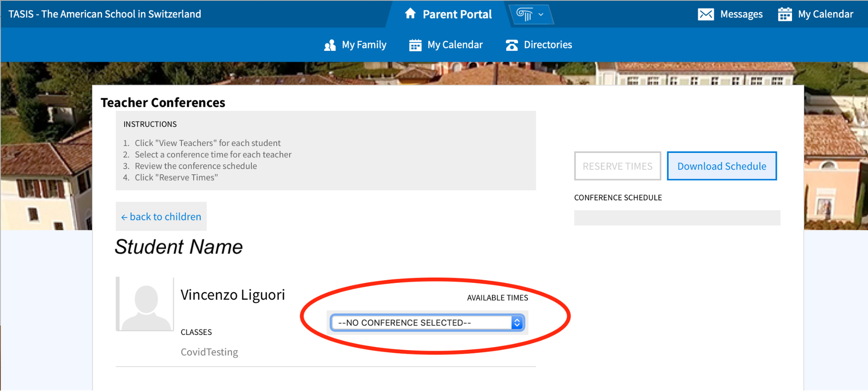868x391 pixels.
Task: Click the Reserve Times button
Action: [x=618, y=166]
